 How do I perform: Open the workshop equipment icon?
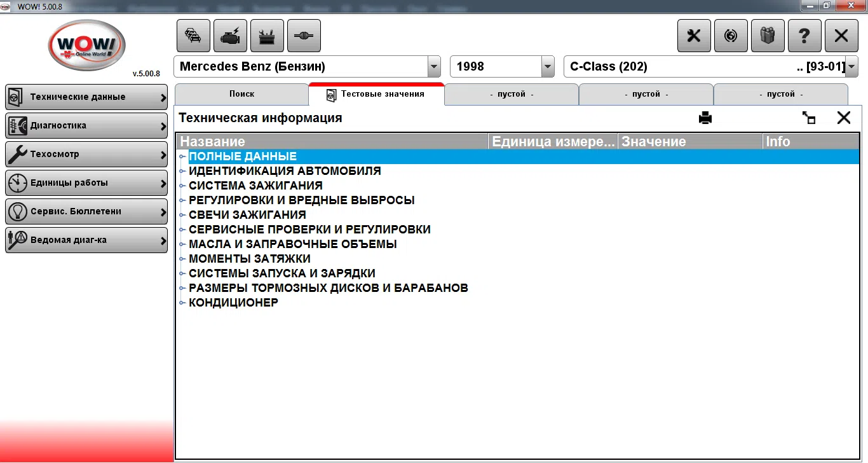tap(267, 36)
